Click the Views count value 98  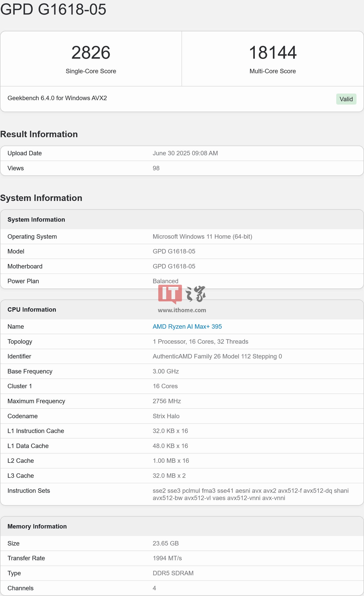pyautogui.click(x=156, y=168)
